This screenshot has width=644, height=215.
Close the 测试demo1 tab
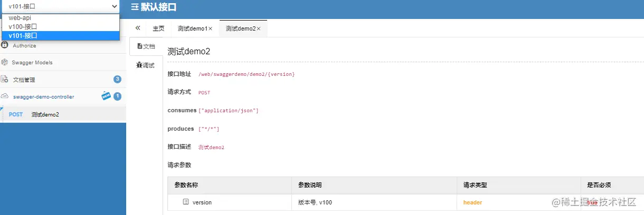(x=211, y=28)
